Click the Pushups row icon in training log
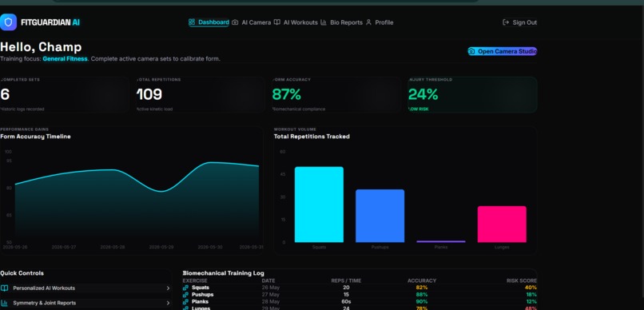 [x=185, y=295]
